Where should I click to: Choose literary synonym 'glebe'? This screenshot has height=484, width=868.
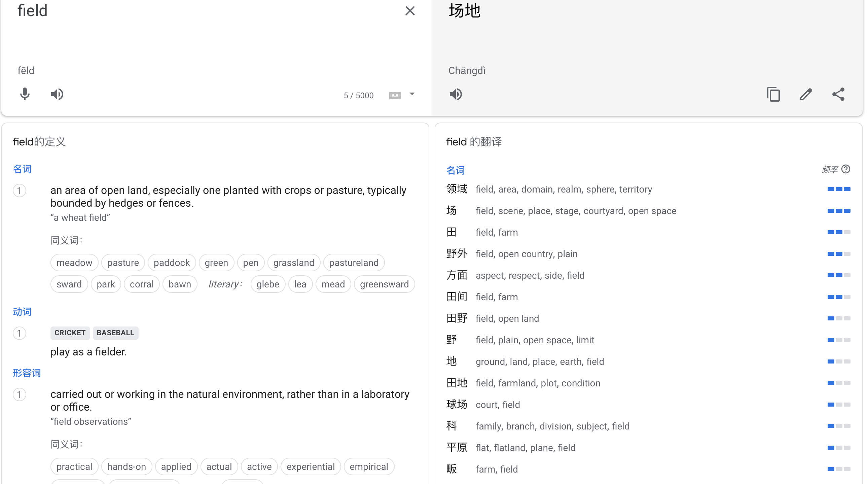click(267, 284)
